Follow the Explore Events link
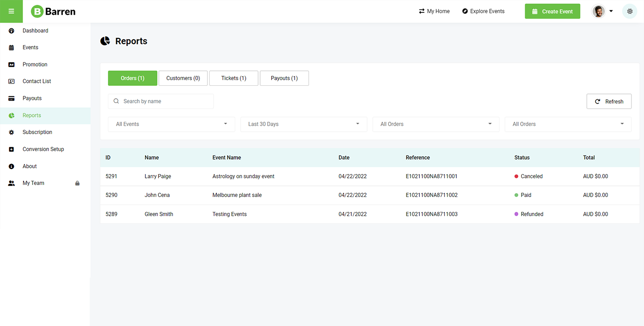Viewport: 644px width, 326px height. (x=483, y=12)
